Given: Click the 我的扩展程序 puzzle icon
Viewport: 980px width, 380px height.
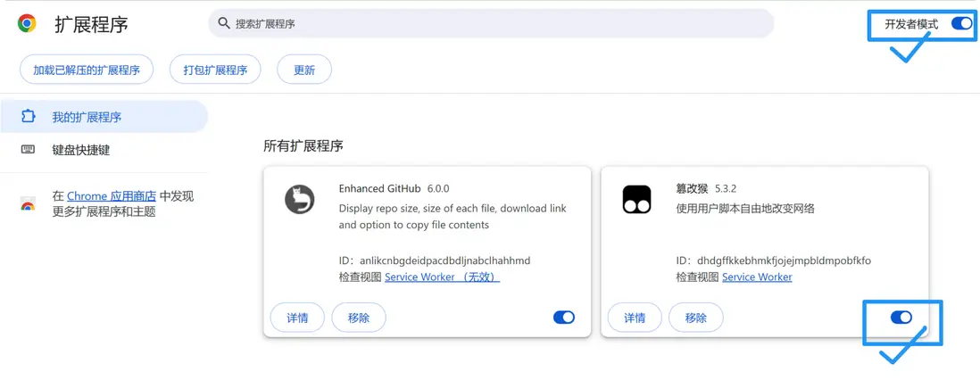Looking at the screenshot, I should pyautogui.click(x=29, y=117).
